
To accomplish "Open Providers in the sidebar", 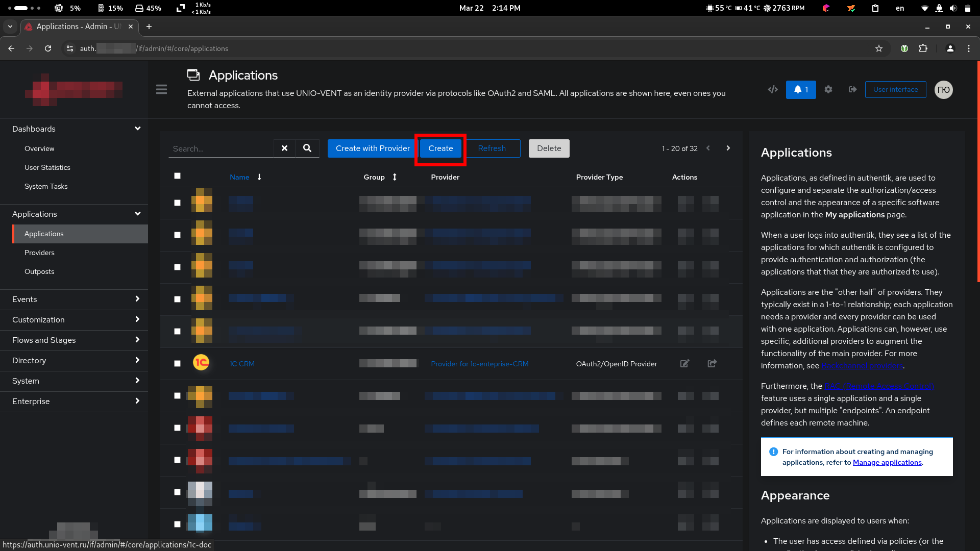I will coord(39,253).
